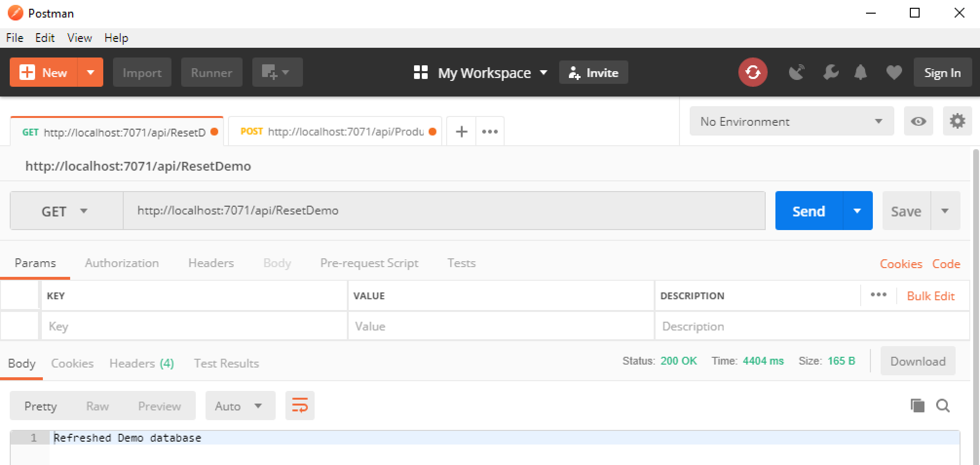The image size is (980, 465).
Task: Search within the response body
Action: point(943,406)
